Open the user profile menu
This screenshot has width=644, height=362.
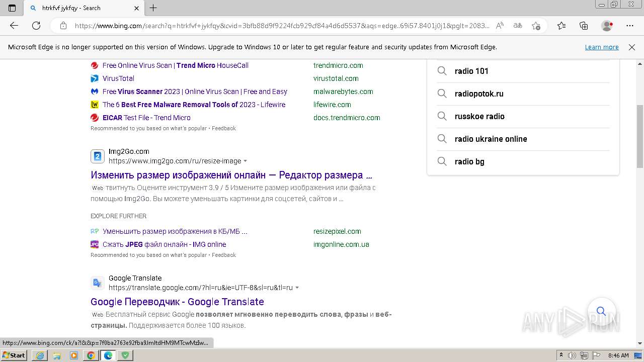click(x=607, y=26)
